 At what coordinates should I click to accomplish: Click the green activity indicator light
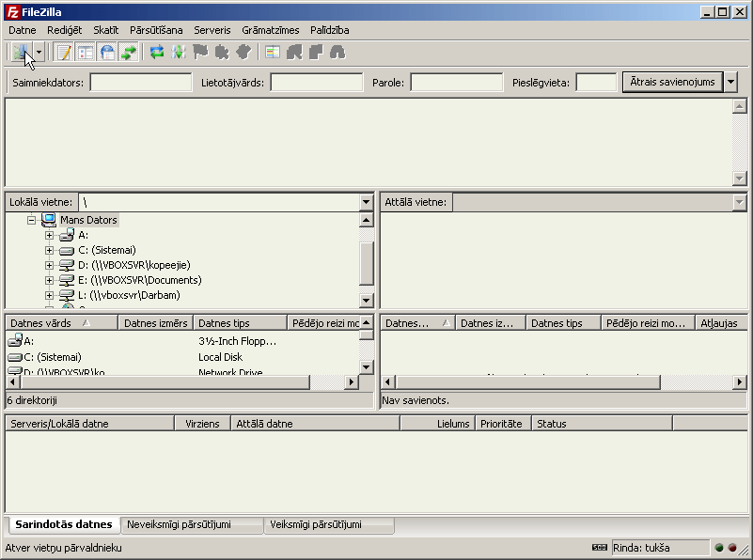pos(719,548)
